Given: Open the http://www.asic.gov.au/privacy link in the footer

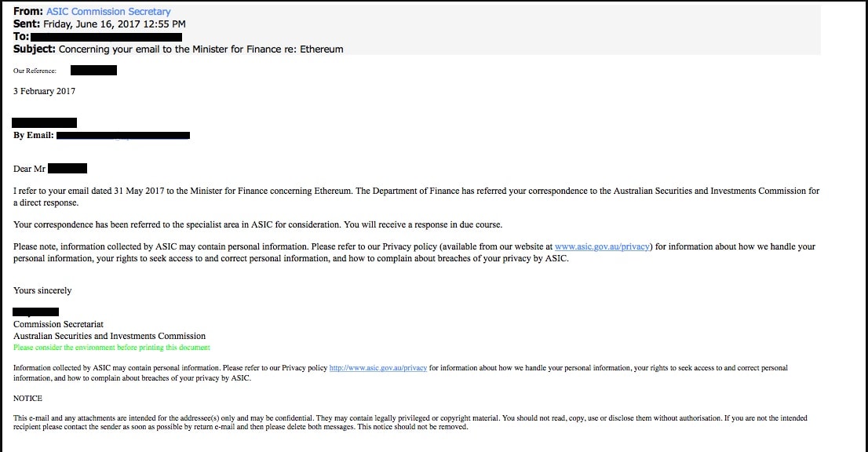Looking at the screenshot, I should 377,368.
